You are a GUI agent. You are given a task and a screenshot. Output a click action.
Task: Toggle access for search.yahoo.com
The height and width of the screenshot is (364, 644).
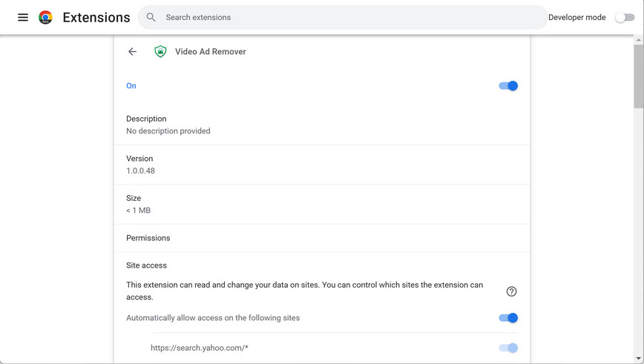[508, 348]
